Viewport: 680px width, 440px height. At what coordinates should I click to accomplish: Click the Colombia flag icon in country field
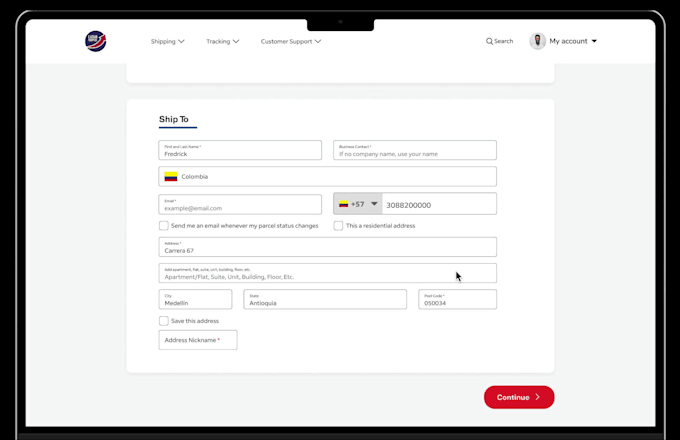(171, 176)
